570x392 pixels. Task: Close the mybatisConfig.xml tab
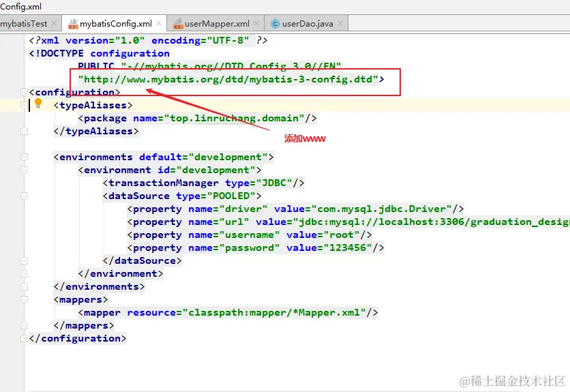(159, 23)
